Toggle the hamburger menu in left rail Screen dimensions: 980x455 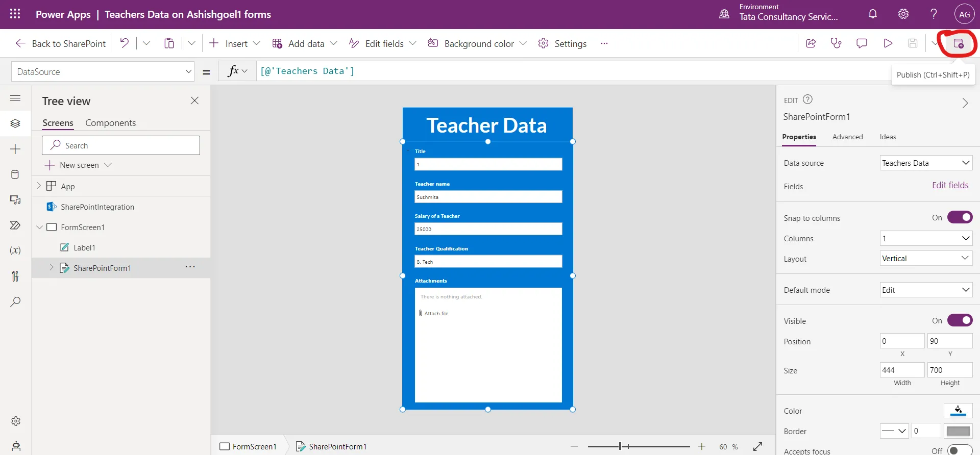[x=15, y=98]
